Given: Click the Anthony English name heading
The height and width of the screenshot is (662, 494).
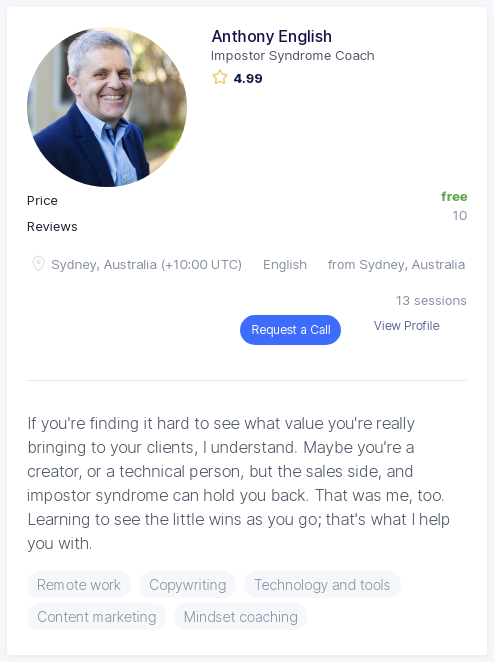Looking at the screenshot, I should pos(271,36).
